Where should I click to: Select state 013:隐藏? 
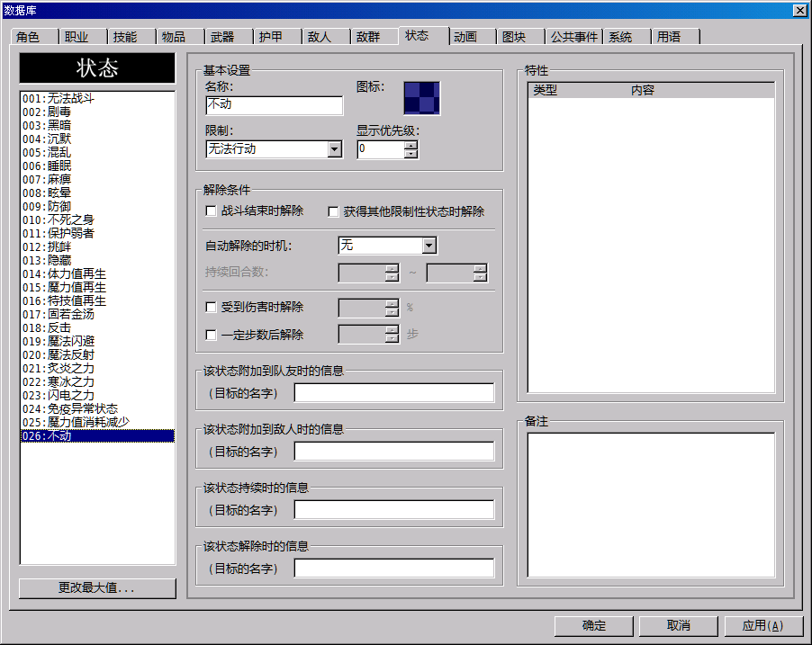tap(97, 260)
